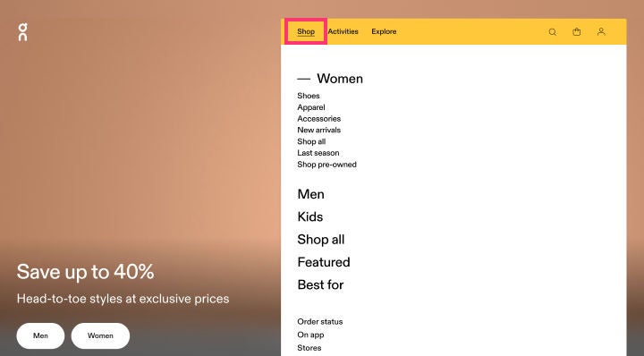Open the Shop pre-owned link

click(x=327, y=165)
